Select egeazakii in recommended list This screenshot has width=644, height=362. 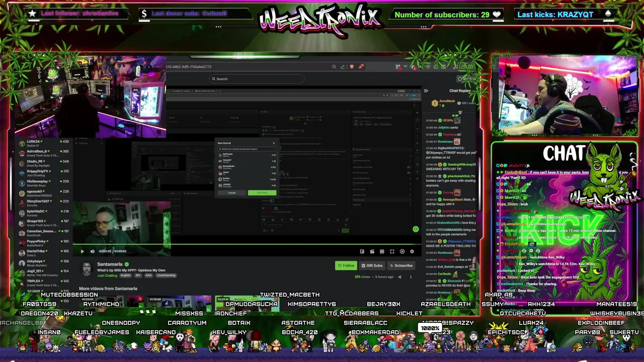click(44, 193)
